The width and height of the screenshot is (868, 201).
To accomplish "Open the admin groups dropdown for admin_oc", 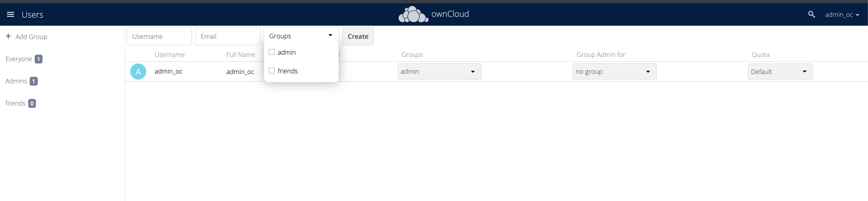I will pyautogui.click(x=439, y=72).
